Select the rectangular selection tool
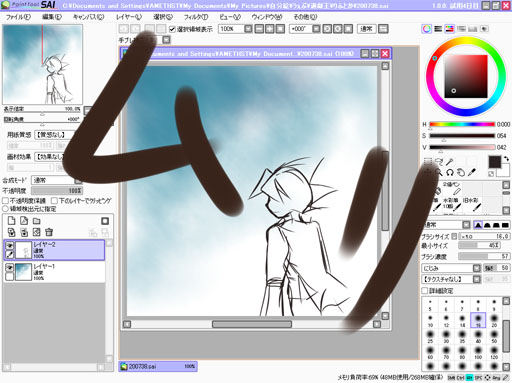This screenshot has width=512, height=383. pyautogui.click(x=428, y=162)
